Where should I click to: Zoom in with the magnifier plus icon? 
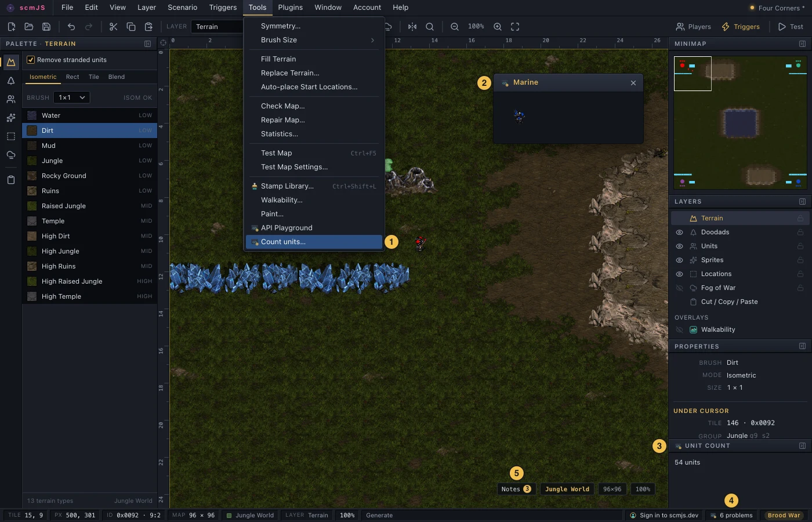point(498,27)
